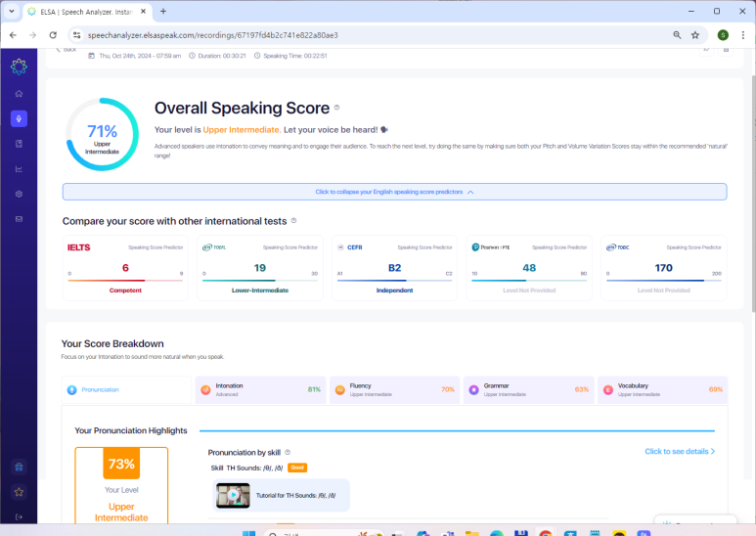Click the browser forward arrow
The width and height of the screenshot is (756, 536).
[x=32, y=34]
